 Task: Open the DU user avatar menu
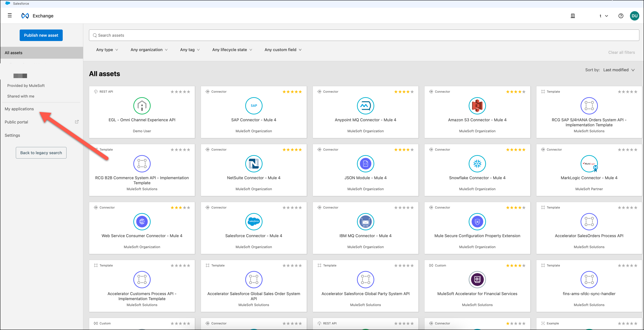634,16
